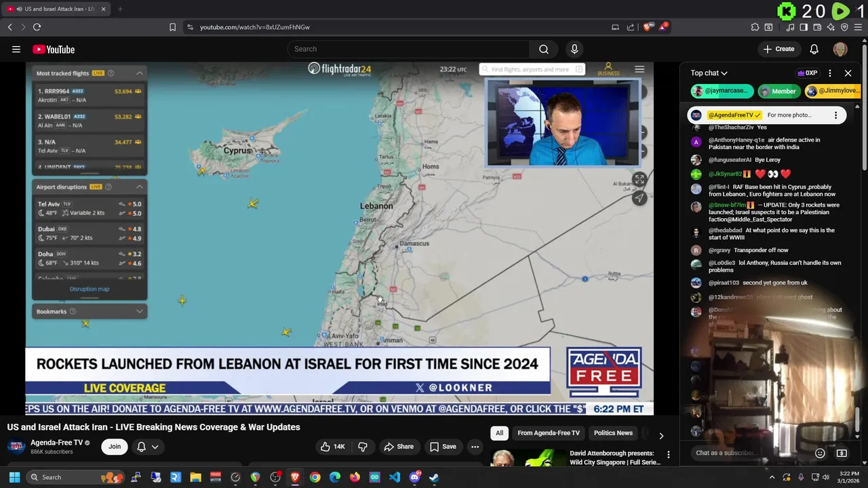Open @jaymarcase Super Chat ticker item
The width and height of the screenshot is (868, 488).
(x=722, y=91)
